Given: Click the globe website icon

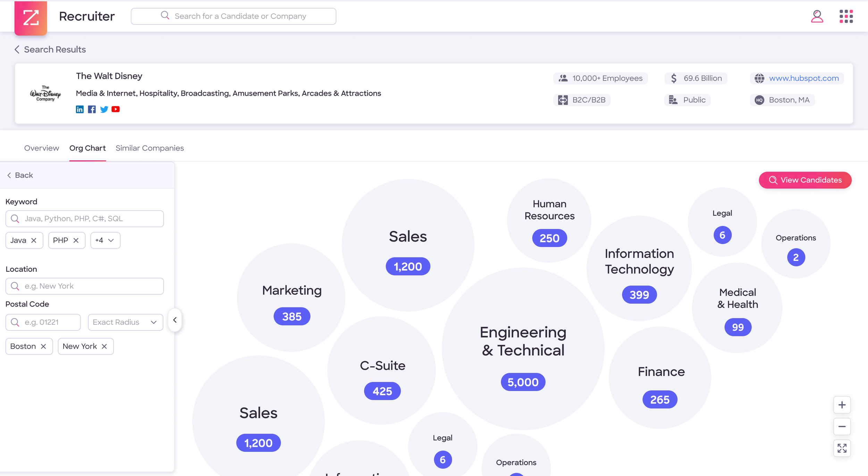Looking at the screenshot, I should [x=759, y=78].
